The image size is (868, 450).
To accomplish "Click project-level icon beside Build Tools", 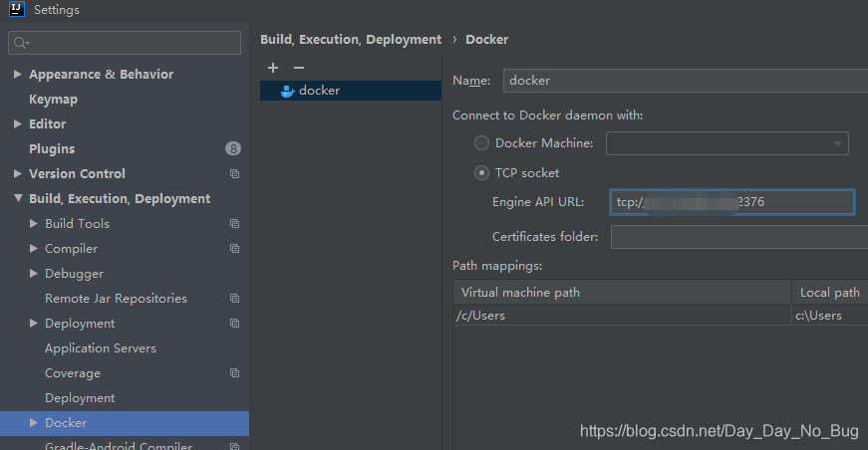I will point(235,223).
